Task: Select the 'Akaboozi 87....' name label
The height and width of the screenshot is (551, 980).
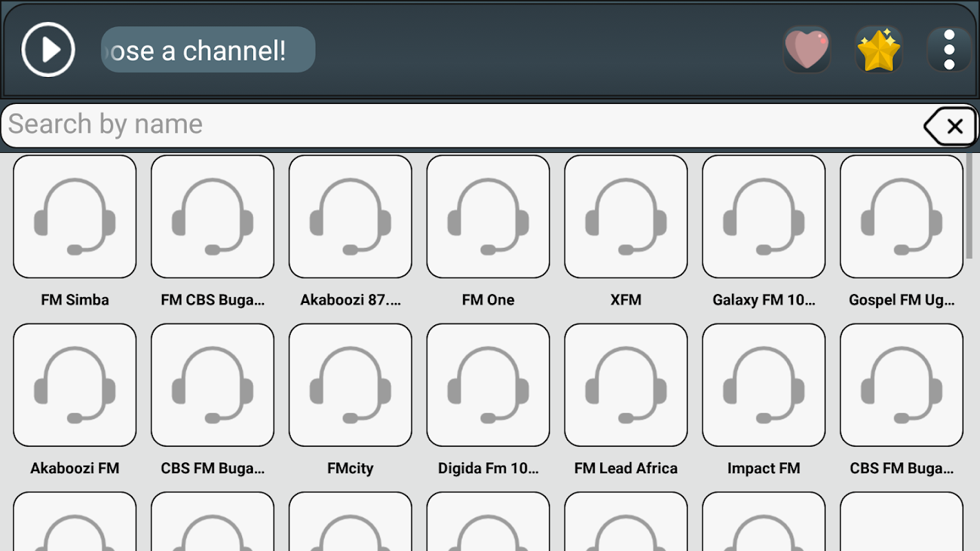Action: pyautogui.click(x=351, y=300)
